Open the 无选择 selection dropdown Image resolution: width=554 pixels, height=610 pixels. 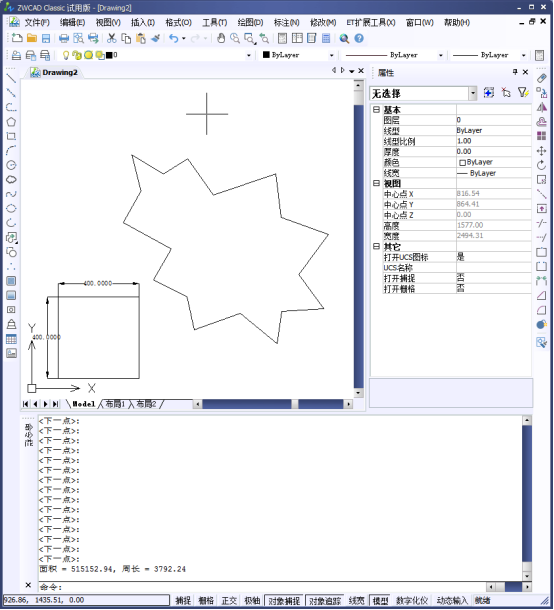point(473,93)
